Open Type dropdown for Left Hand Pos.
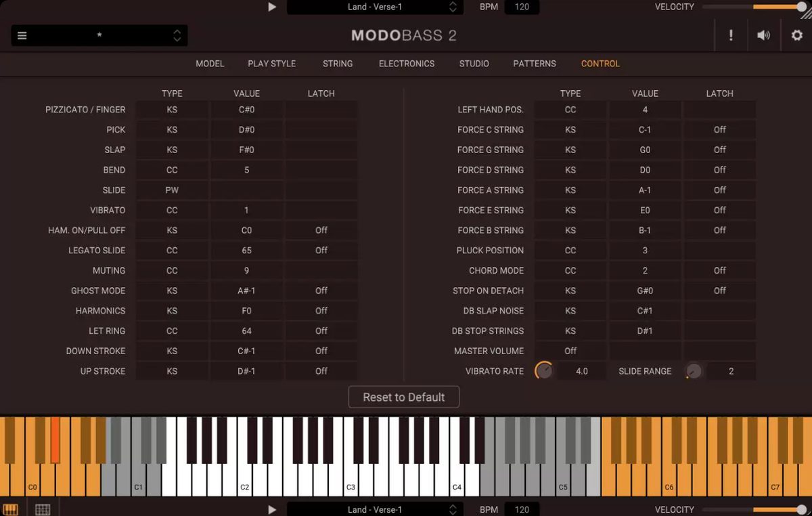 click(570, 110)
